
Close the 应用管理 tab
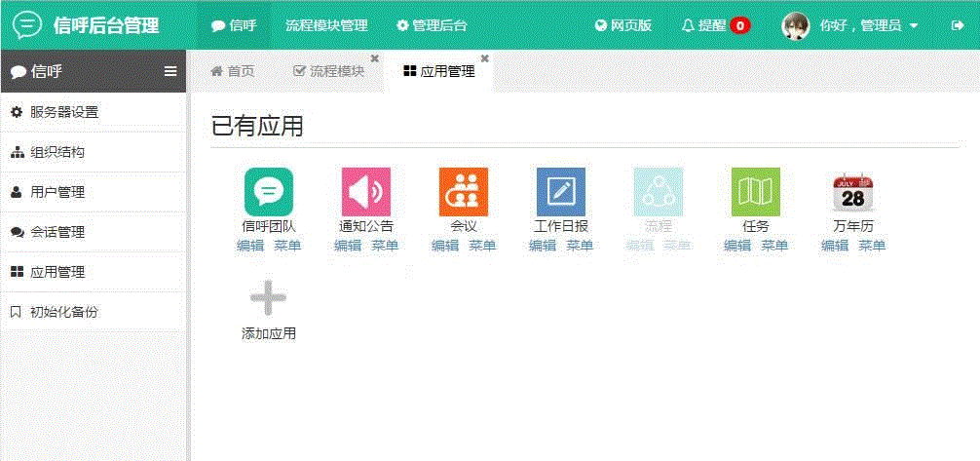[x=484, y=58]
